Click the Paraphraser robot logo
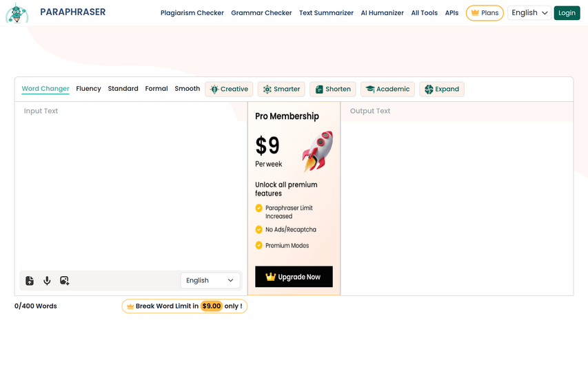 tap(17, 13)
